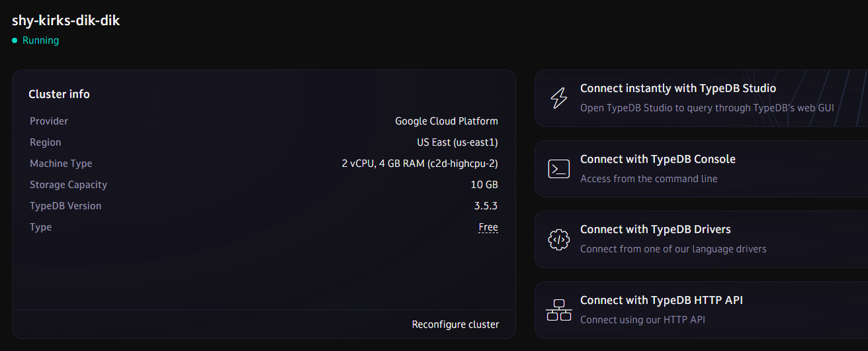Click the Region label
Image resolution: width=868 pixels, height=351 pixels.
(45, 142)
